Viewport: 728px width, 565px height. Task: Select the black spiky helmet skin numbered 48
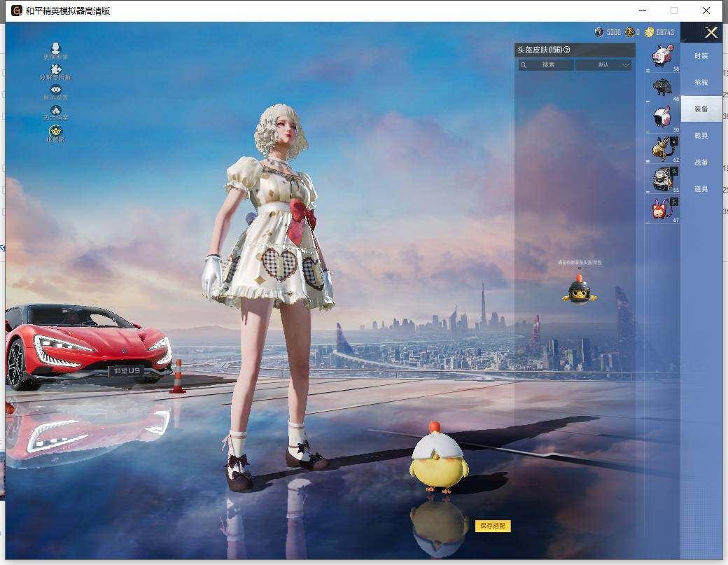(662, 87)
